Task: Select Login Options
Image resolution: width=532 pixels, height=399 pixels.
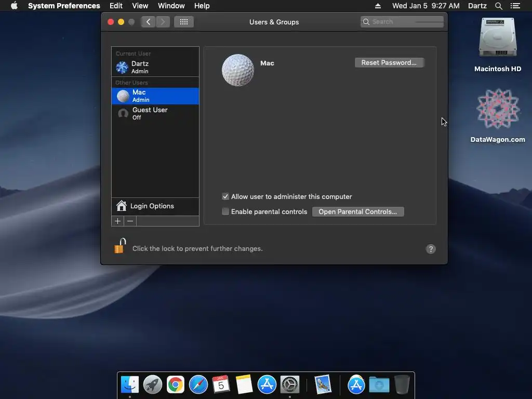Action: (x=155, y=206)
